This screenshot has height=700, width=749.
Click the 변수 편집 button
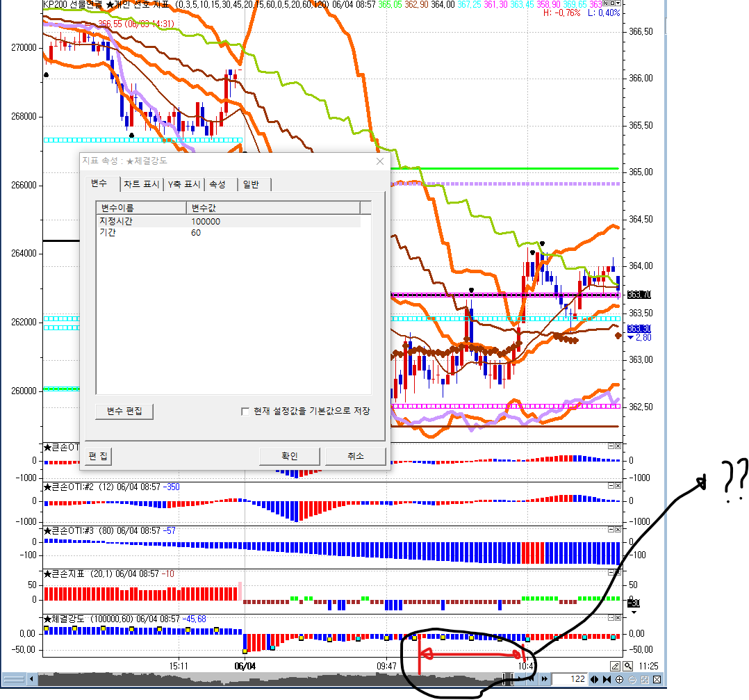click(x=124, y=411)
